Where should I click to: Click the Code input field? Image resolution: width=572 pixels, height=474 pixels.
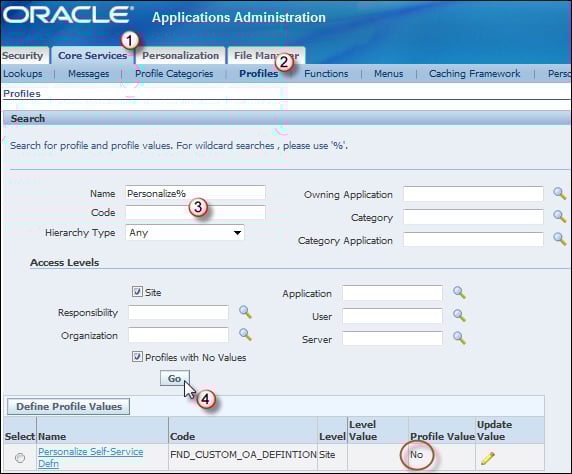click(x=196, y=212)
